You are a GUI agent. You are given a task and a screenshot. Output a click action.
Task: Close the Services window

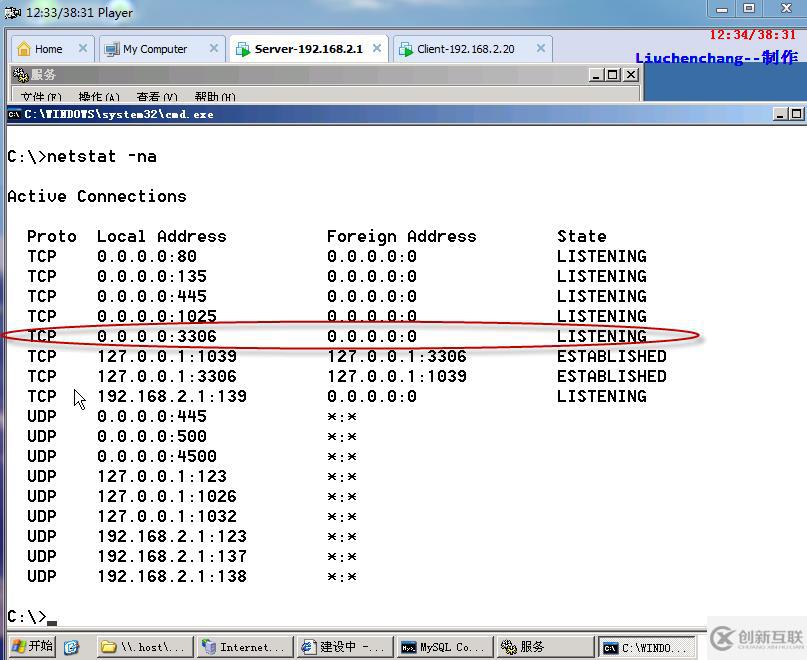click(x=630, y=75)
